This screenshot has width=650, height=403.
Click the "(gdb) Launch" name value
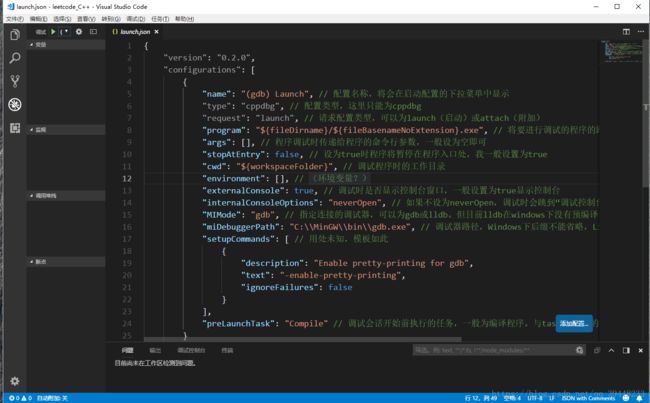276,94
